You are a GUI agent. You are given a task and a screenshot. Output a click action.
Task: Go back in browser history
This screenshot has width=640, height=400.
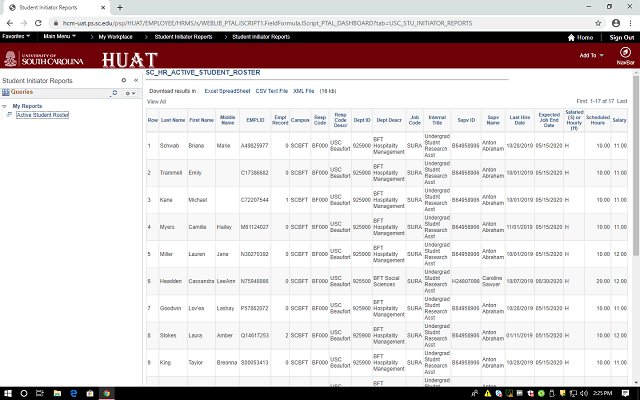click(10, 23)
